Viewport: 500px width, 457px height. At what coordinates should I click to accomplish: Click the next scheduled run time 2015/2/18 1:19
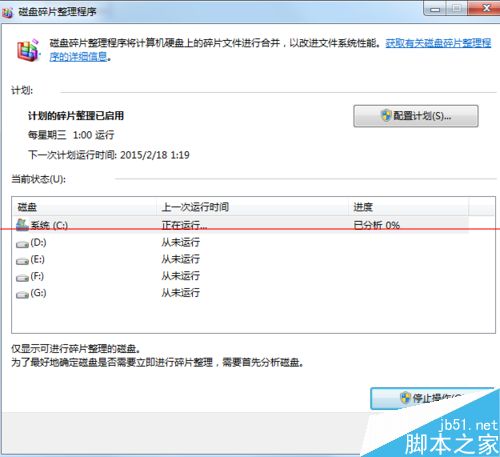tap(155, 155)
